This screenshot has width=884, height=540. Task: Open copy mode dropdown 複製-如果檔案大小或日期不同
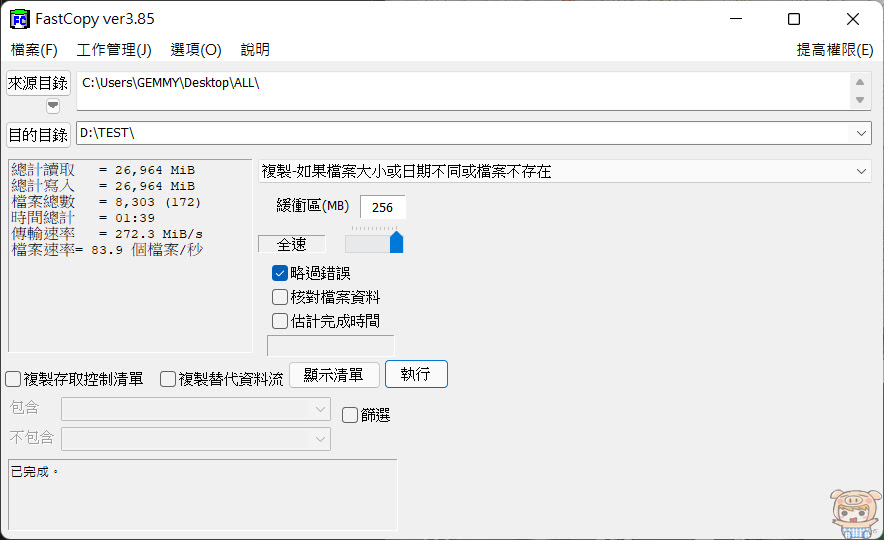coord(564,171)
